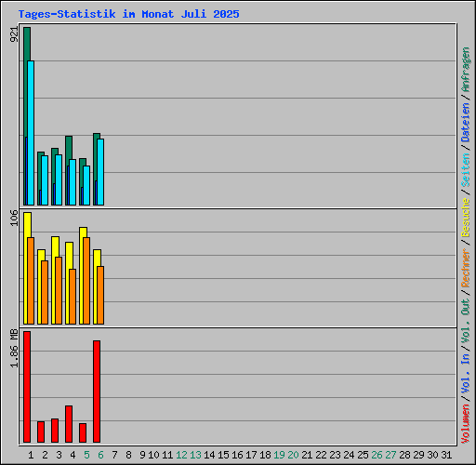This screenshot has width=476, height=465.
Task: Click the blue Dateien legend label
Action: [x=466, y=123]
